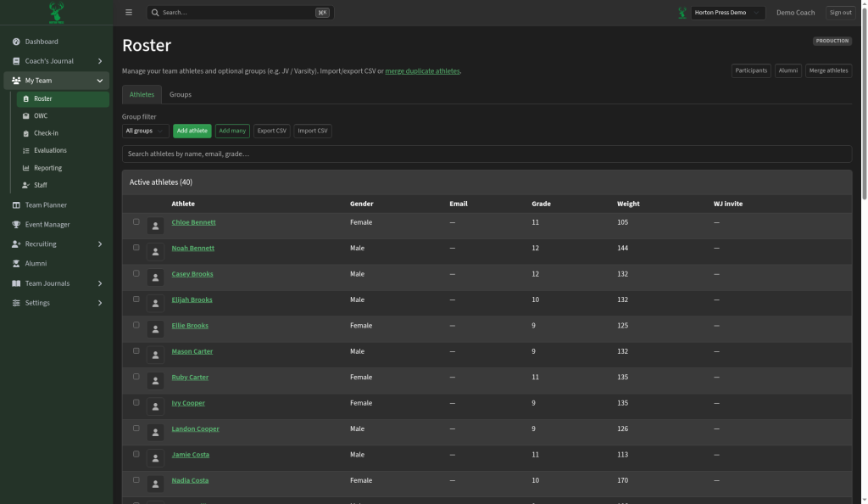This screenshot has width=868, height=504.
Task: Click the Evaluations list icon
Action: tap(25, 150)
